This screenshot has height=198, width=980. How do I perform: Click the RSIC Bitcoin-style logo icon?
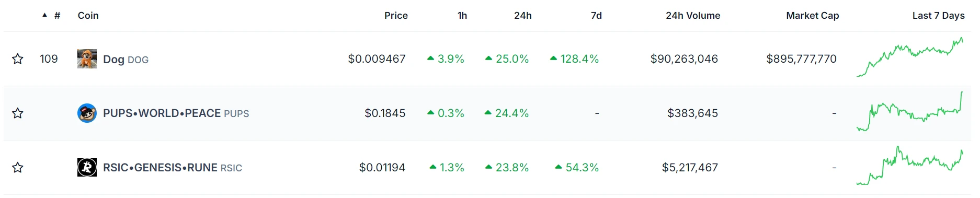(x=87, y=167)
